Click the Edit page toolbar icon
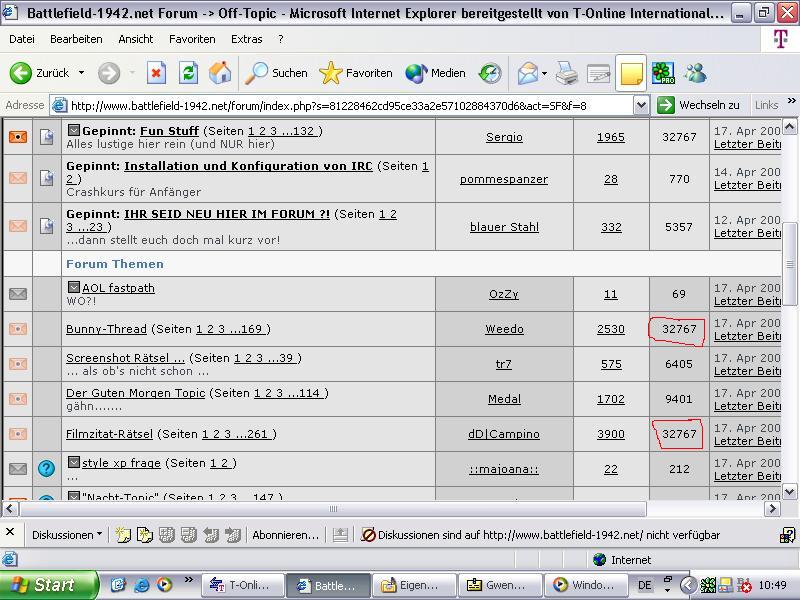Viewport: 800px width, 600px height. [x=598, y=74]
